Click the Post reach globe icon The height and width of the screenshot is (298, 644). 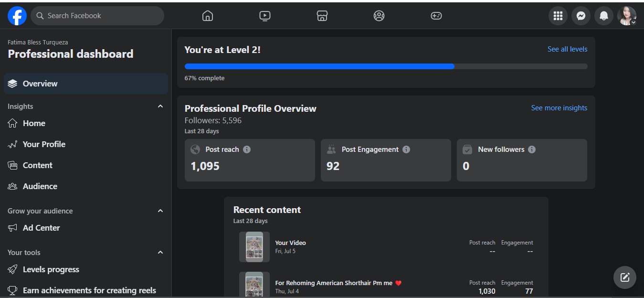(195, 149)
